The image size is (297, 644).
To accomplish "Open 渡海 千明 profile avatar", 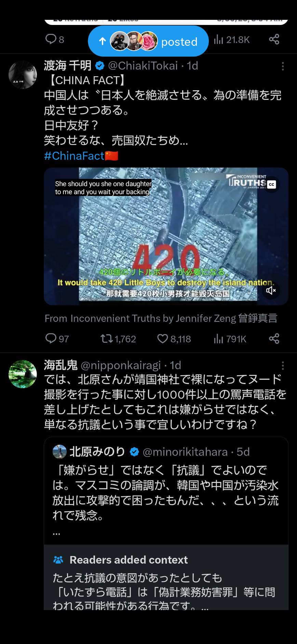I will [23, 75].
